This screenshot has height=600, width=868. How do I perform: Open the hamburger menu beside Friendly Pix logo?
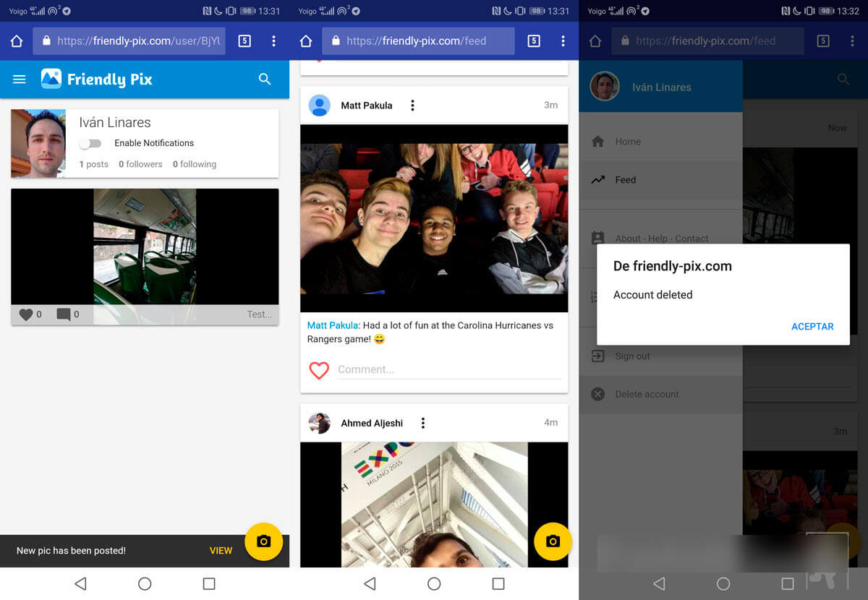coord(20,80)
